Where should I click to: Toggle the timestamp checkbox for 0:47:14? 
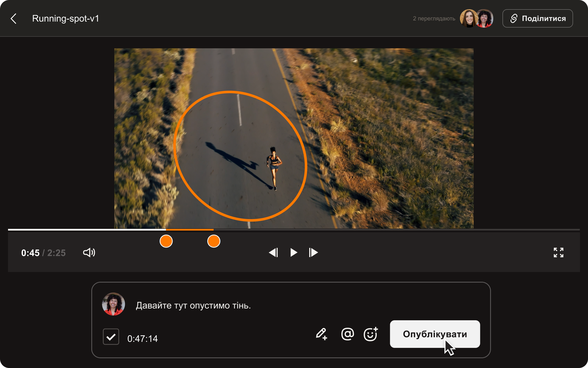(111, 337)
